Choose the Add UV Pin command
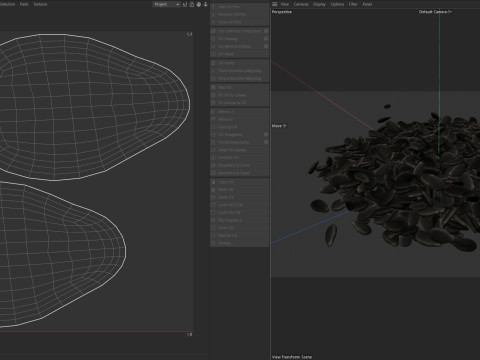 240,7
